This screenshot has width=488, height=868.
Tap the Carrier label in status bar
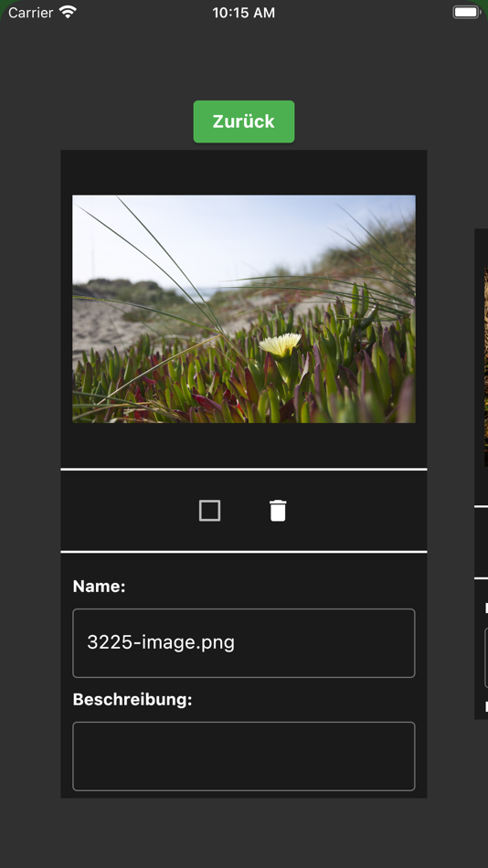tap(31, 13)
